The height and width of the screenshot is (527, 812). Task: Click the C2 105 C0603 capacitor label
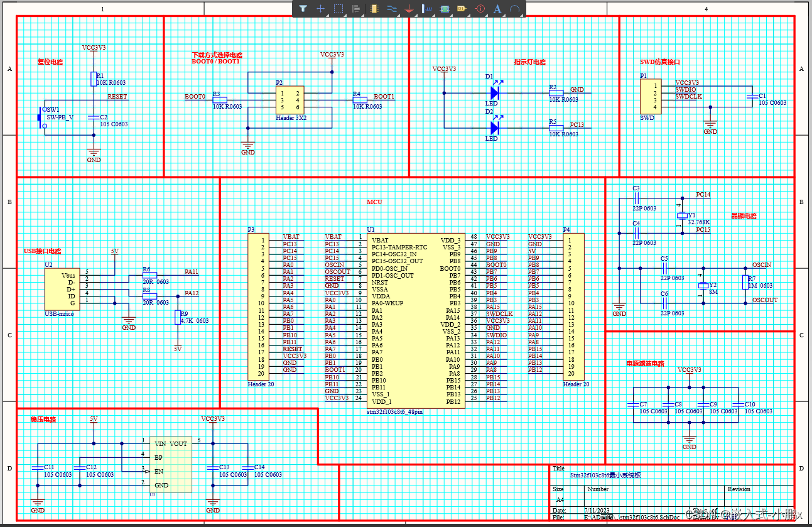pos(114,121)
